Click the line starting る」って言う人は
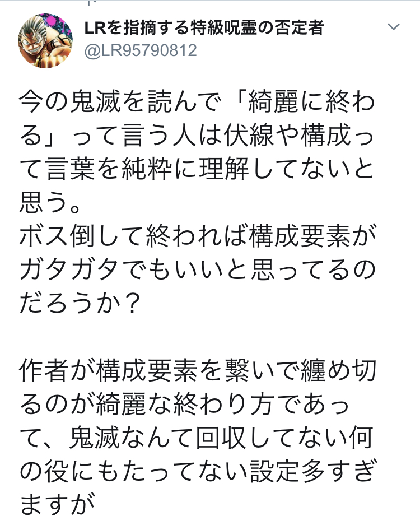This screenshot has width=420, height=530. click(197, 135)
